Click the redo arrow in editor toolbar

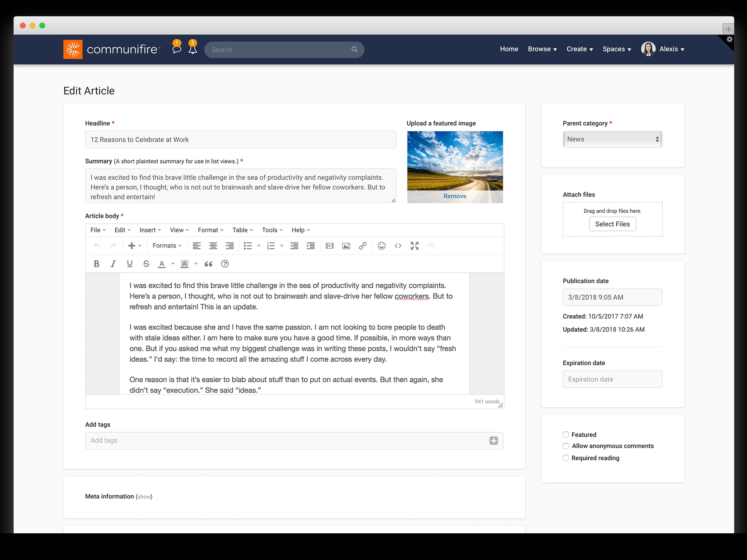click(x=113, y=246)
